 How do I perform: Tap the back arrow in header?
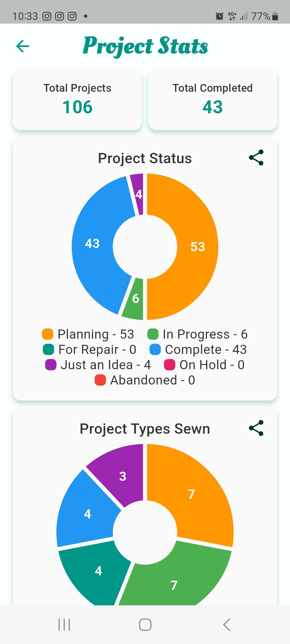[23, 46]
